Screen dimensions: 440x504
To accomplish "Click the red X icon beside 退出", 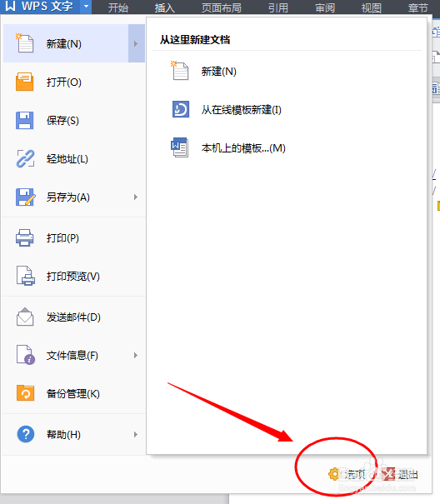I will [x=388, y=474].
